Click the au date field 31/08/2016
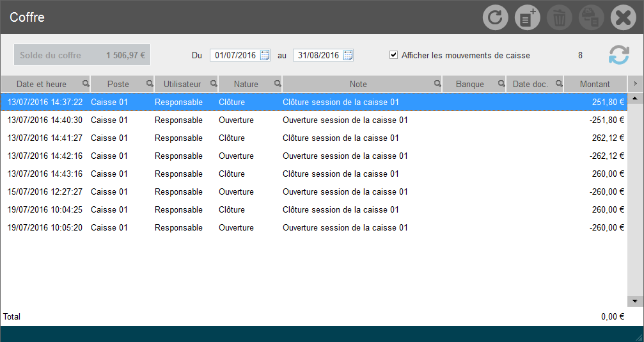644x342 pixels. [318, 55]
